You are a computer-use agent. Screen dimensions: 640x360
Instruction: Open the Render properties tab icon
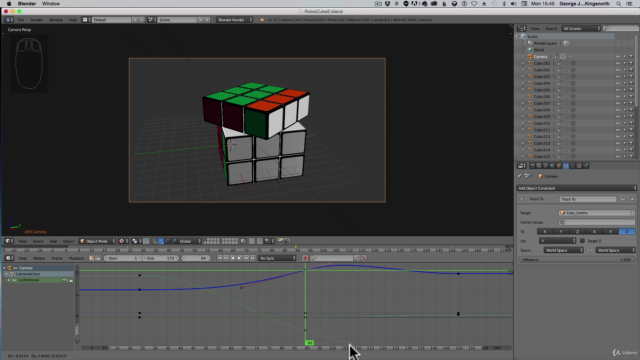coord(532,166)
